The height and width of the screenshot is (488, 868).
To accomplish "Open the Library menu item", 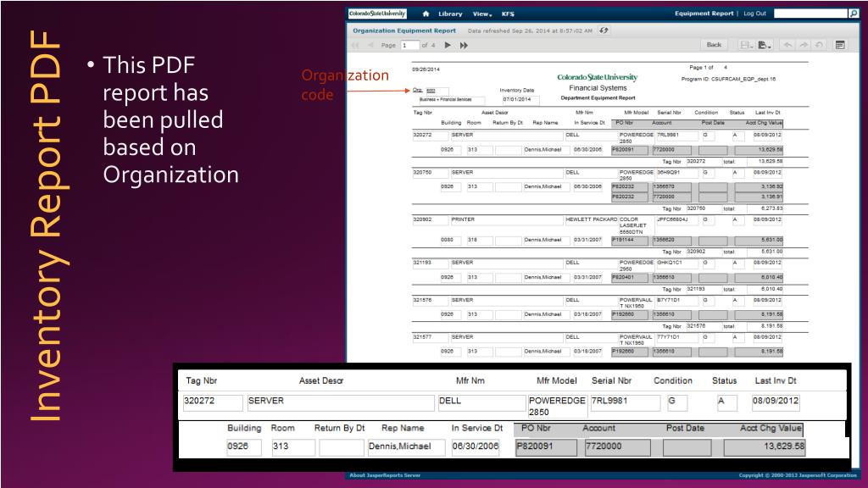I will 450,14.
